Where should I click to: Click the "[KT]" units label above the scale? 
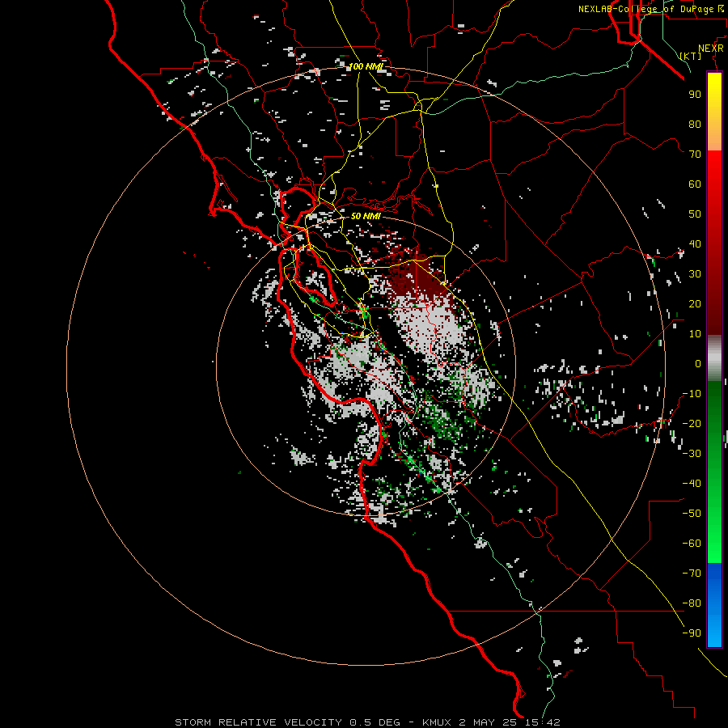[691, 56]
